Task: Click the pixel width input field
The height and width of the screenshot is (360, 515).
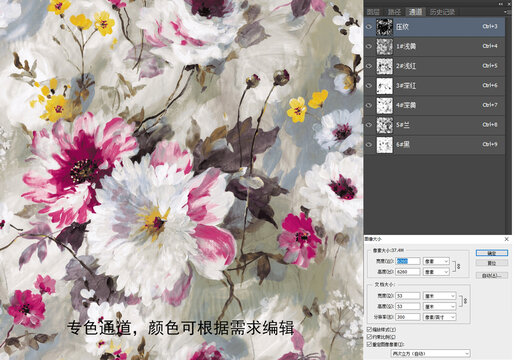Action: (408, 261)
